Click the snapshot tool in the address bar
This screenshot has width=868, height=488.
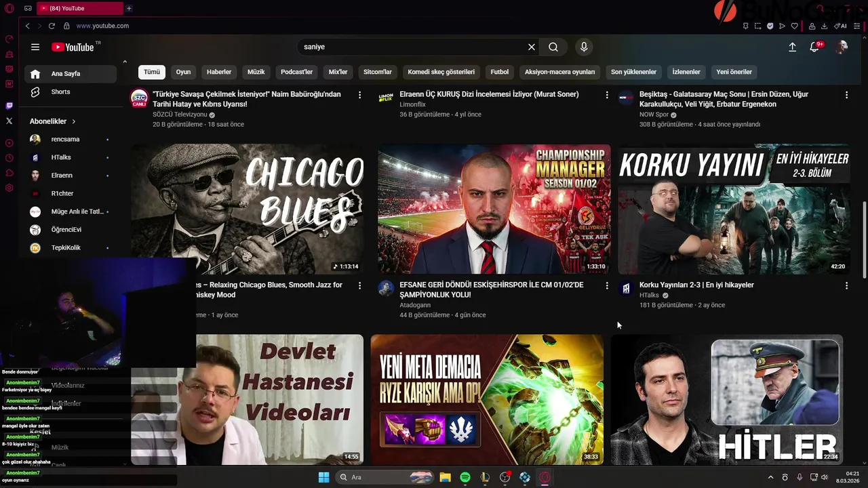click(757, 26)
